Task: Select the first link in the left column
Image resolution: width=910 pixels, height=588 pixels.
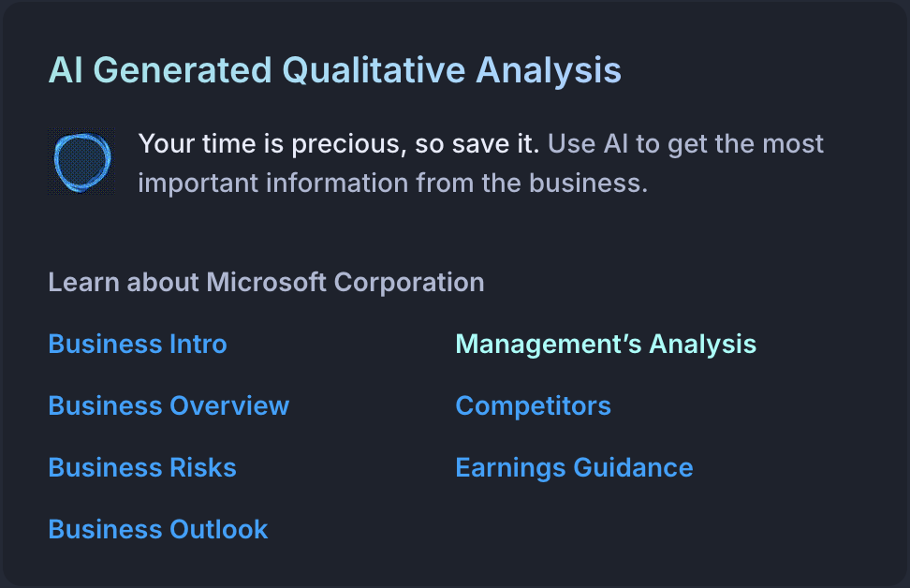Action: [138, 345]
